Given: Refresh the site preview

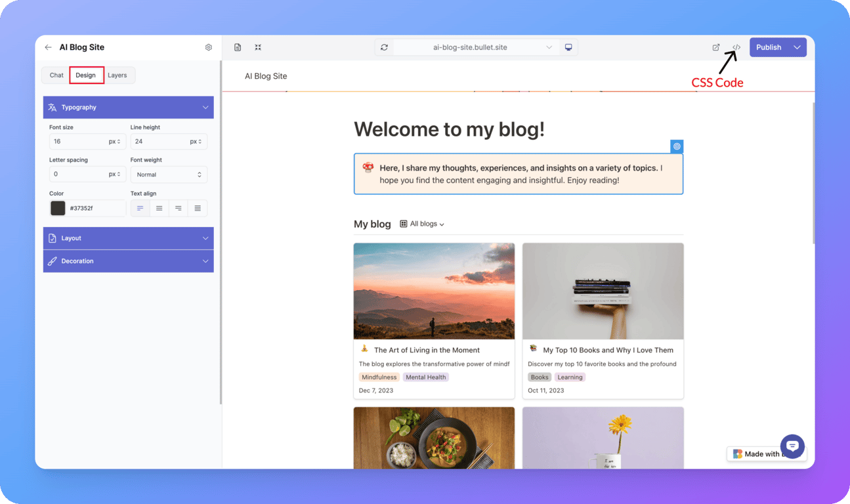Looking at the screenshot, I should click(384, 47).
